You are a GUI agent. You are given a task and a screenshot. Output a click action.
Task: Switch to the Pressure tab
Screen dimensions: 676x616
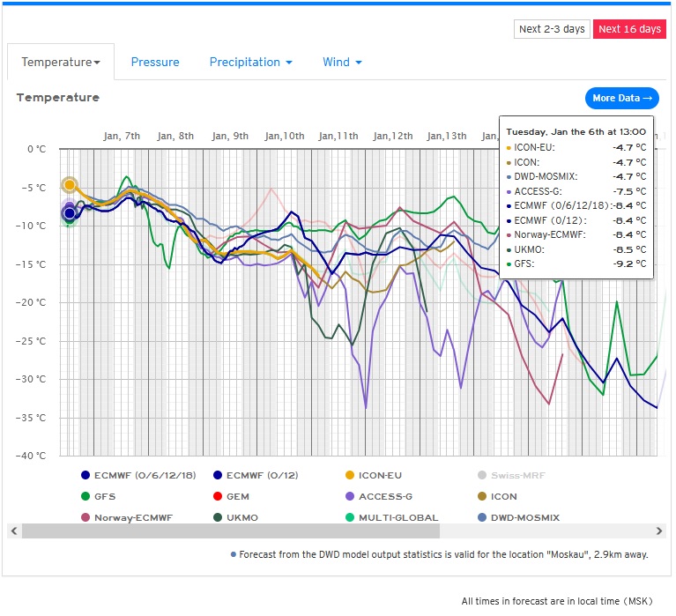coord(155,63)
